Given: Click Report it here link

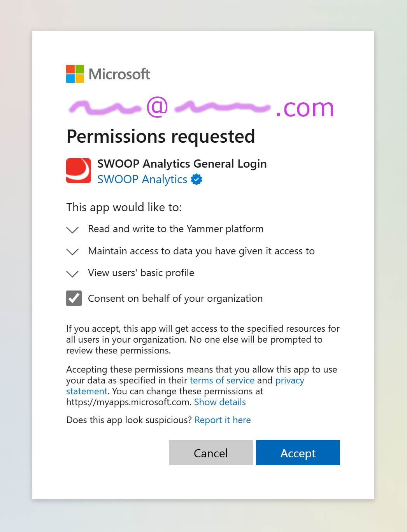Looking at the screenshot, I should (223, 420).
